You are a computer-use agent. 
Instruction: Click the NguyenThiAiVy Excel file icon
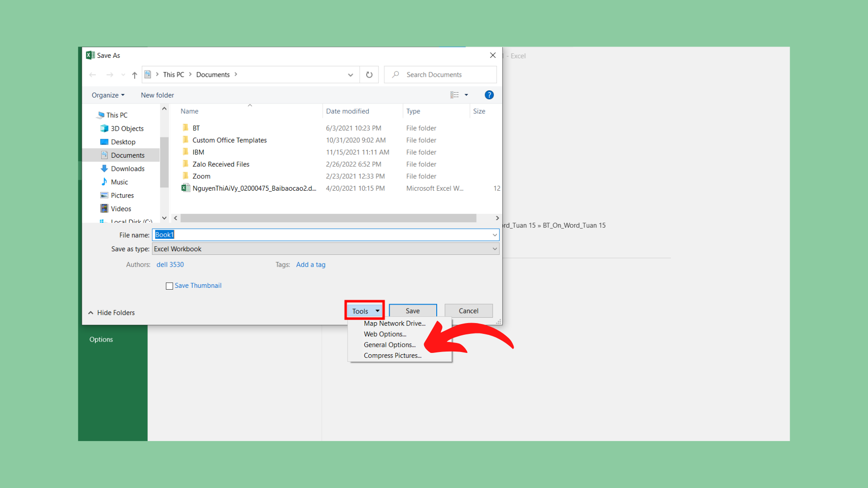point(185,188)
